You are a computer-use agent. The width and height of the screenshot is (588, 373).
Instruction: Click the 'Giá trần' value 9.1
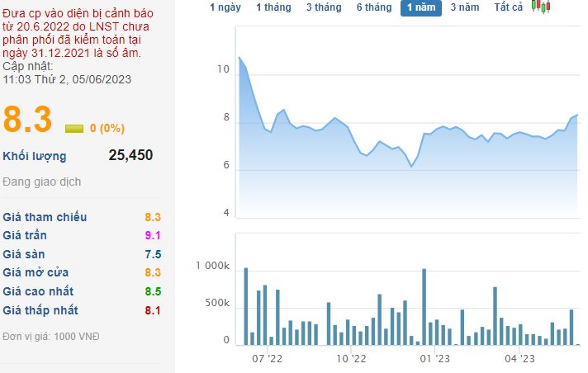(153, 235)
